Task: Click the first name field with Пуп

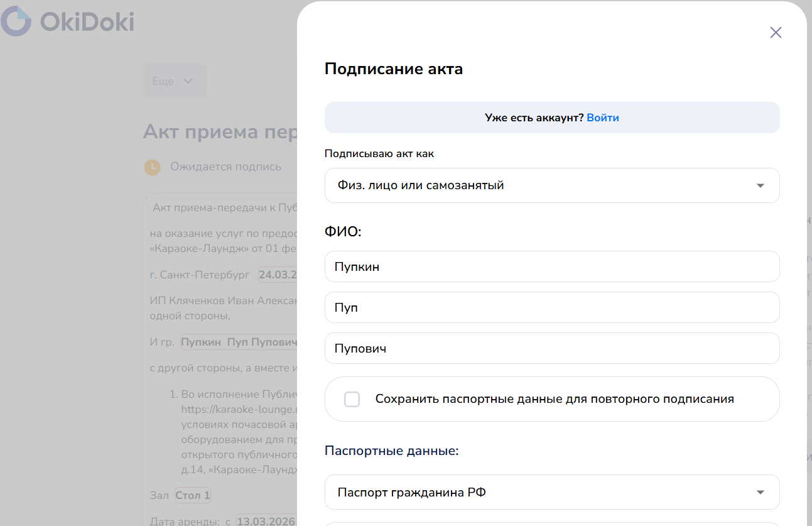Action: pos(551,308)
